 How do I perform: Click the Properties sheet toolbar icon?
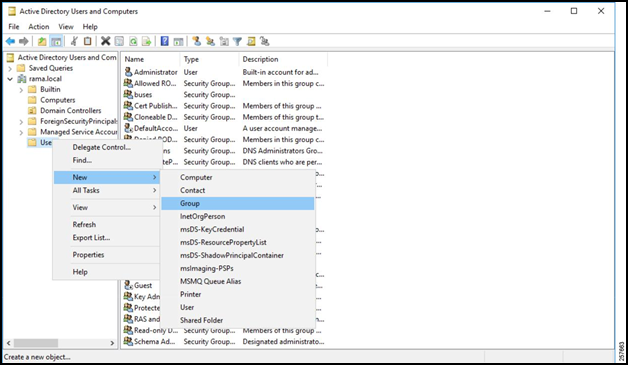(119, 41)
